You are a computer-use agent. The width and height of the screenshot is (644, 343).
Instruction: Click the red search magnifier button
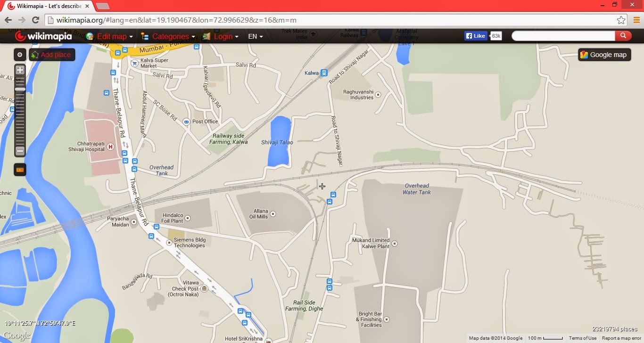click(623, 36)
